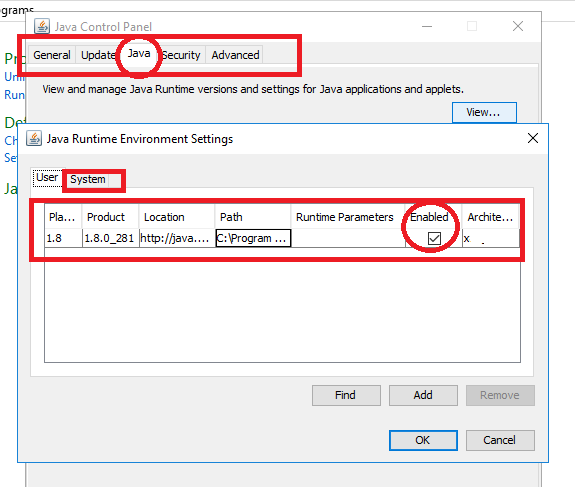Click the Product column header
Screen dimensions: 575x487
click(x=111, y=217)
